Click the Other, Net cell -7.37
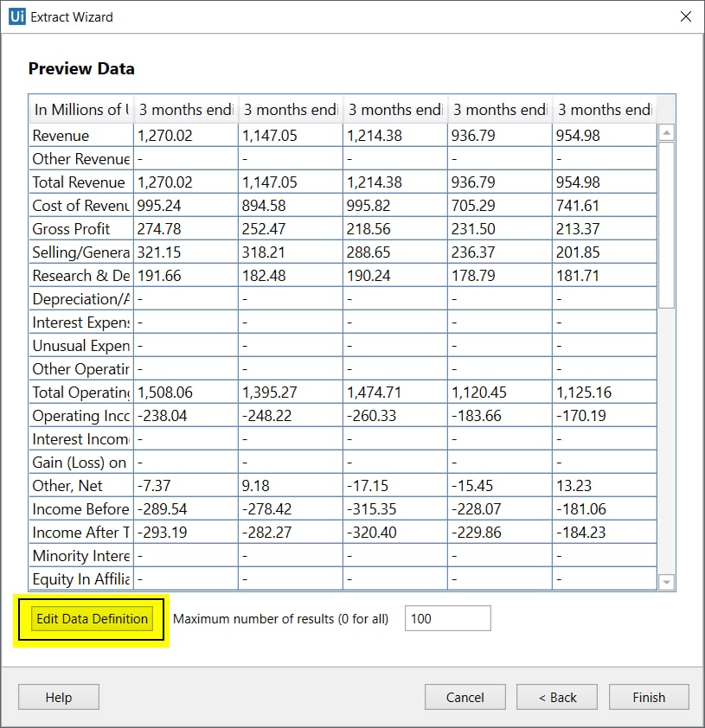 pos(186,485)
